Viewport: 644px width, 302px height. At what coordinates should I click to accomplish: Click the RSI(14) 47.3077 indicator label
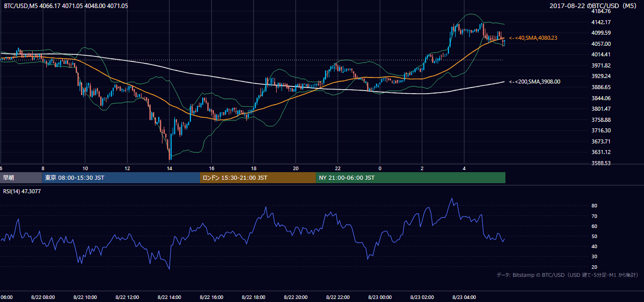(x=22, y=191)
